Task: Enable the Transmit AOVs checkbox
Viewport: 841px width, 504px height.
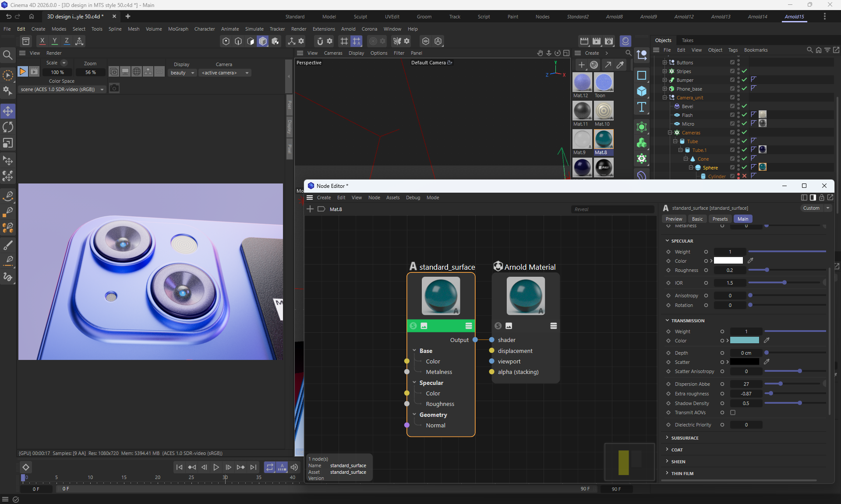Action: [x=733, y=412]
